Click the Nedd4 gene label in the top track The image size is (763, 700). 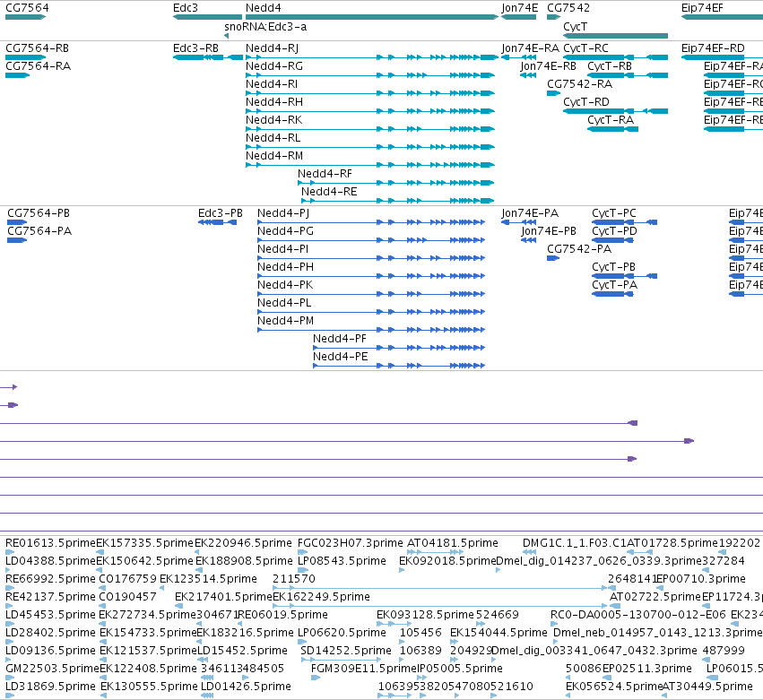point(264,8)
